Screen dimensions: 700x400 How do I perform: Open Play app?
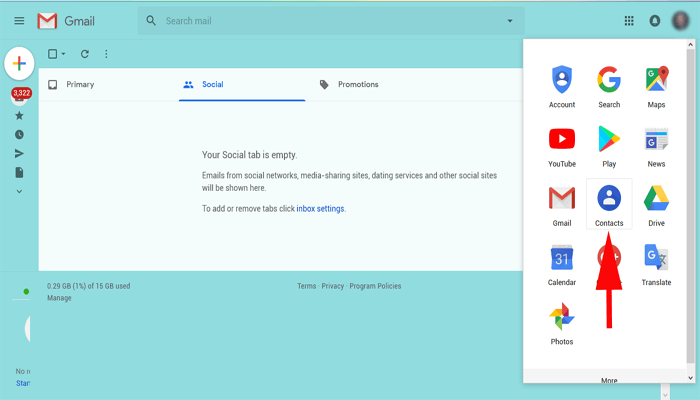click(x=609, y=146)
